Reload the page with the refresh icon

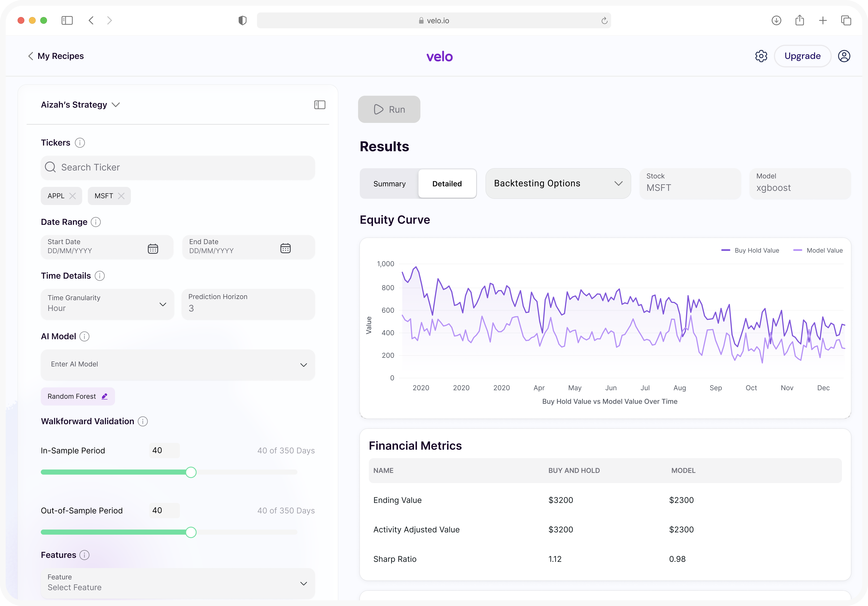(604, 20)
